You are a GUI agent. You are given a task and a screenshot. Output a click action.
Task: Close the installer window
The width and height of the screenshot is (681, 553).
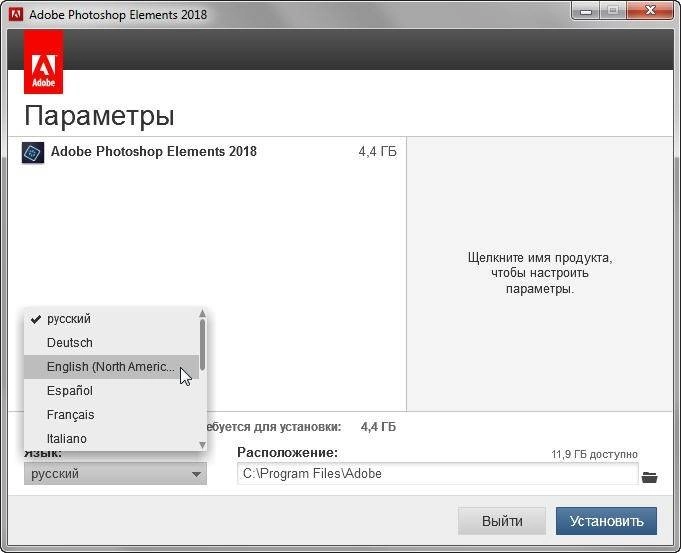coord(650,11)
